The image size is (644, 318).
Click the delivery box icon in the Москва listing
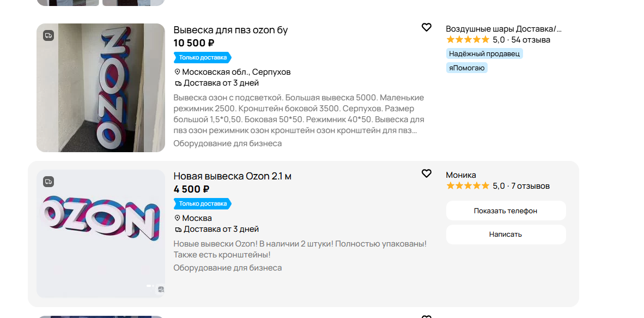178,230
